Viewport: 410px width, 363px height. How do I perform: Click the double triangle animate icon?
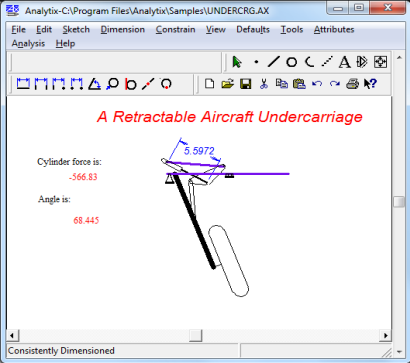click(362, 62)
